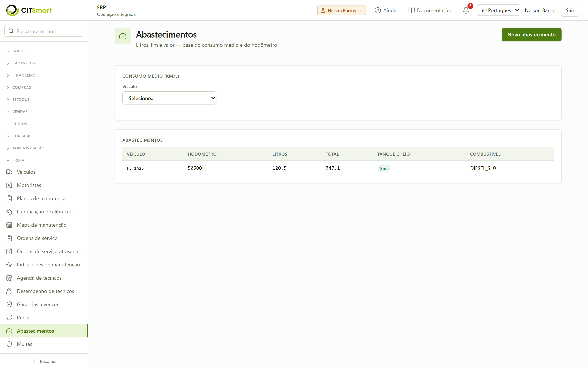The width and height of the screenshot is (588, 368).
Task: Click the Ordens de serviço atrasadas calendar-x icon
Action: (9, 251)
